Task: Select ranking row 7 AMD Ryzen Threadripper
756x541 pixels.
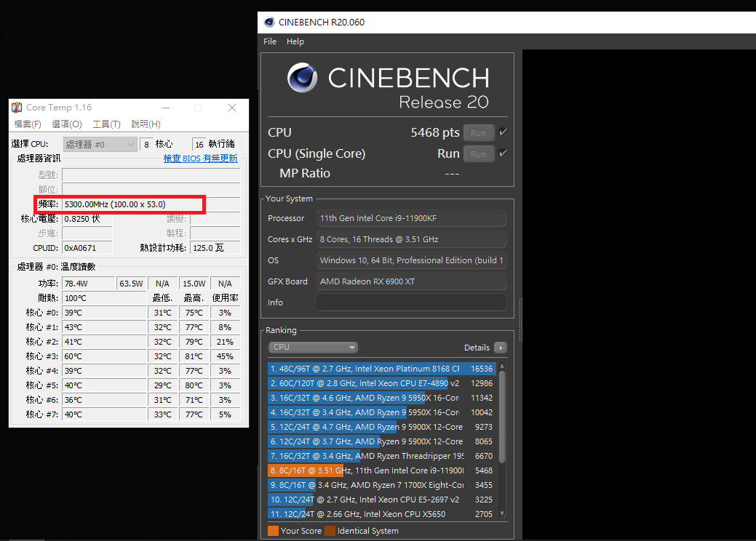Action: (x=382, y=456)
